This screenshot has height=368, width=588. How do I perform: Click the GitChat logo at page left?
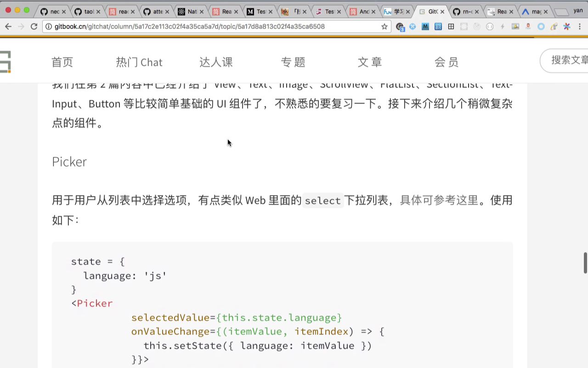[5, 62]
